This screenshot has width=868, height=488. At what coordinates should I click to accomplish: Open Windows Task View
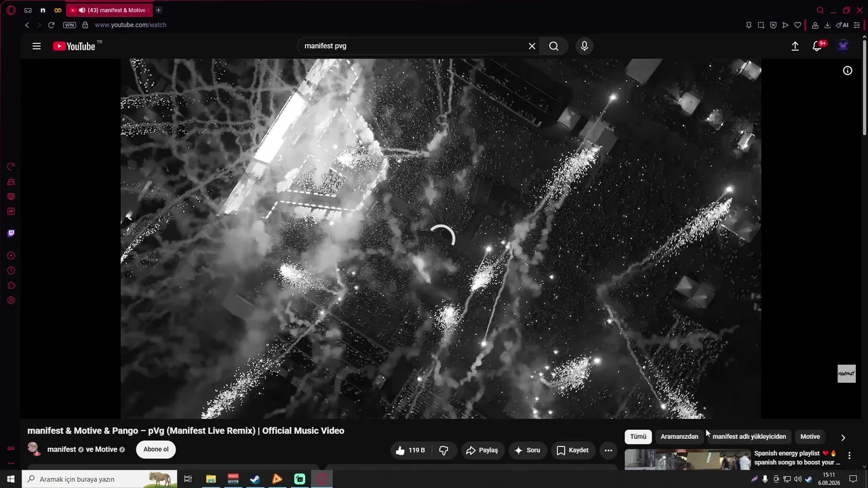(x=188, y=479)
